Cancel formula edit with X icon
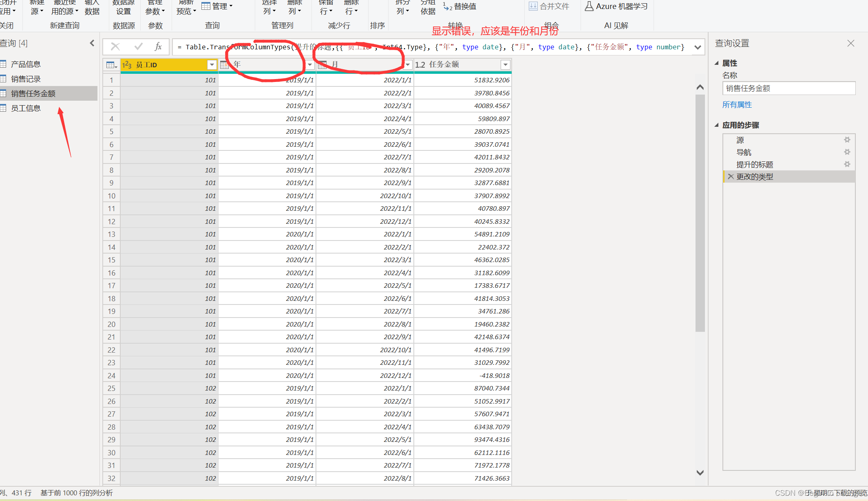Screen dimensions: 868x501 115,47
